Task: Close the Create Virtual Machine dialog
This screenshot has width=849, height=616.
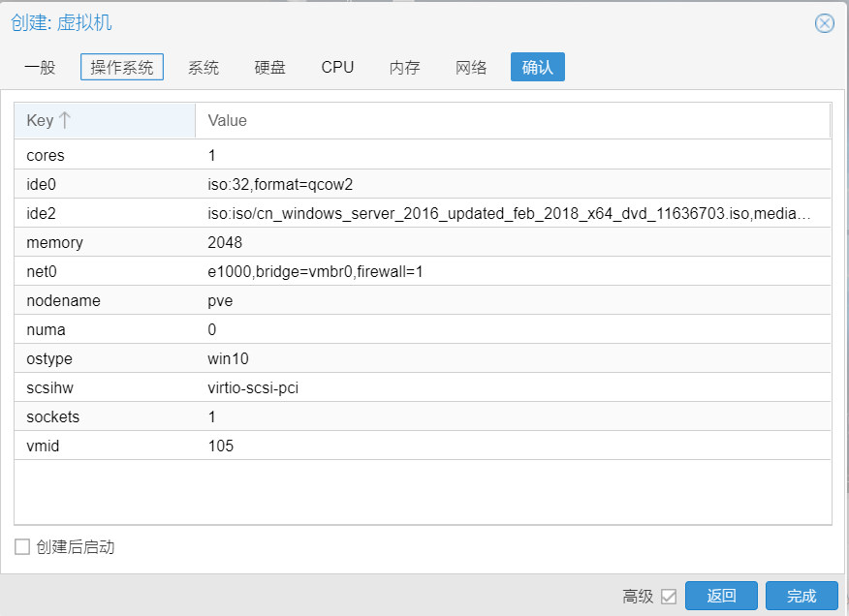Action: [x=824, y=23]
